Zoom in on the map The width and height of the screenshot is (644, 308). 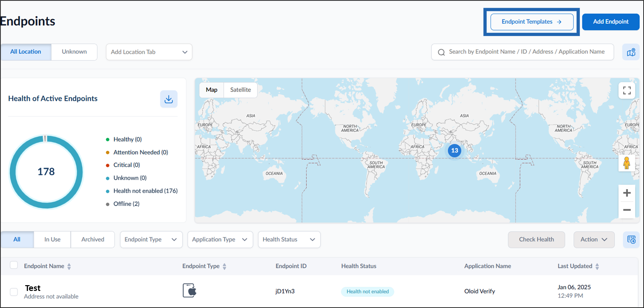(627, 193)
